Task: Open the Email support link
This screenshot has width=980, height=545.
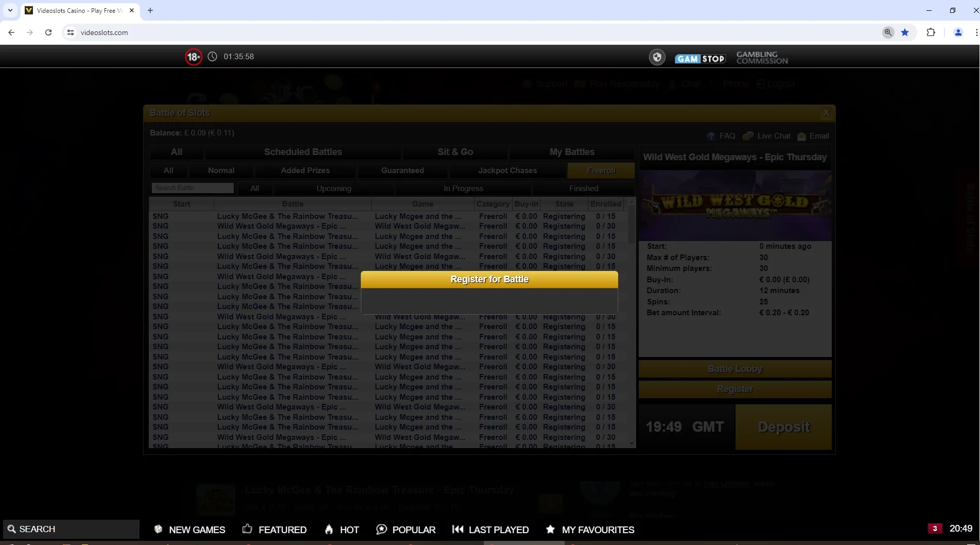Action: pos(813,136)
